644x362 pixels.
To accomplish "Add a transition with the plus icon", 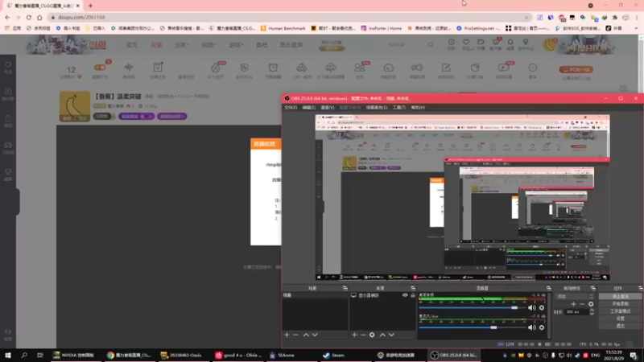I will [573, 304].
